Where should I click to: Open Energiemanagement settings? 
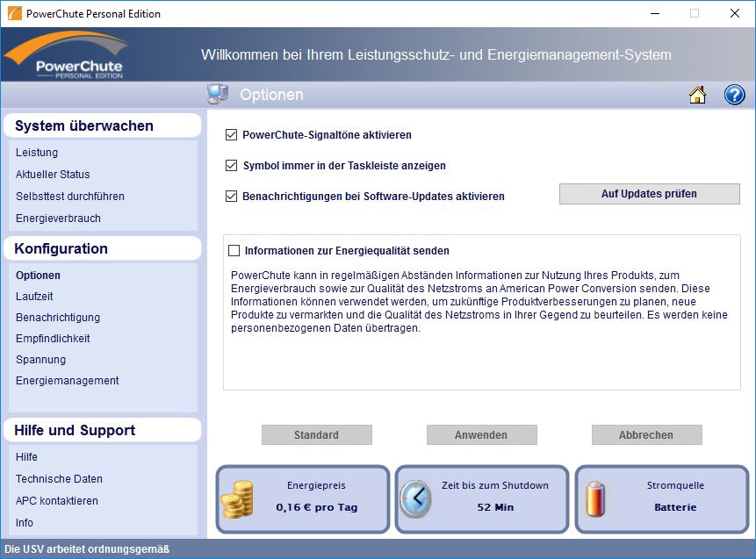pyautogui.click(x=67, y=381)
